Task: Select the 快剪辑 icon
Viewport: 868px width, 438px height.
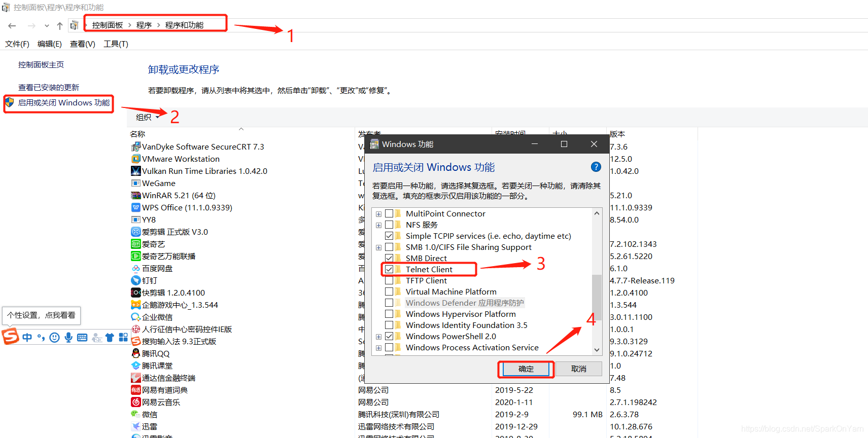Action: (x=135, y=293)
